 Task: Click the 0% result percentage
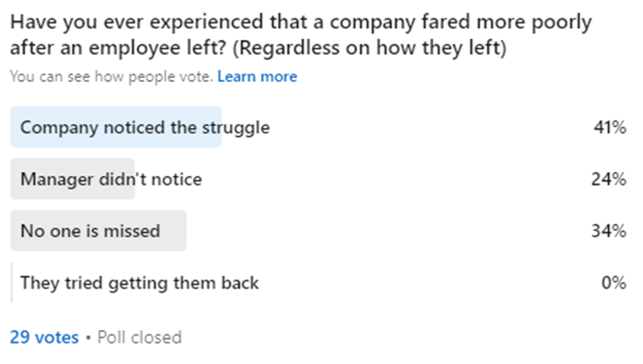[x=614, y=283]
